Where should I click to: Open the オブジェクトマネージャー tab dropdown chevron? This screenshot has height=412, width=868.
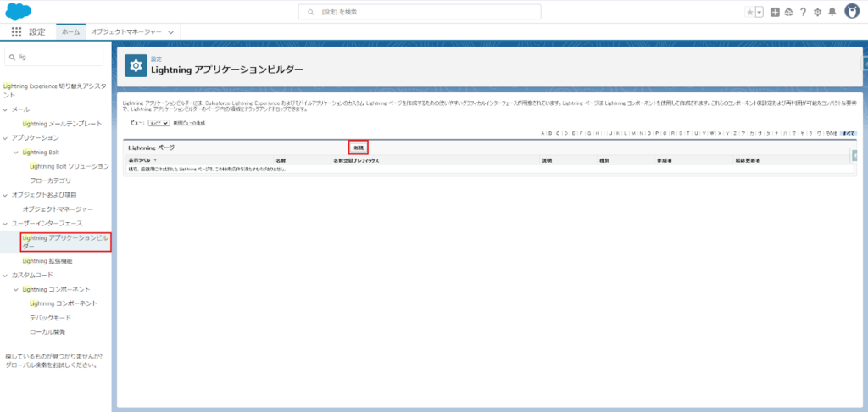tap(171, 32)
